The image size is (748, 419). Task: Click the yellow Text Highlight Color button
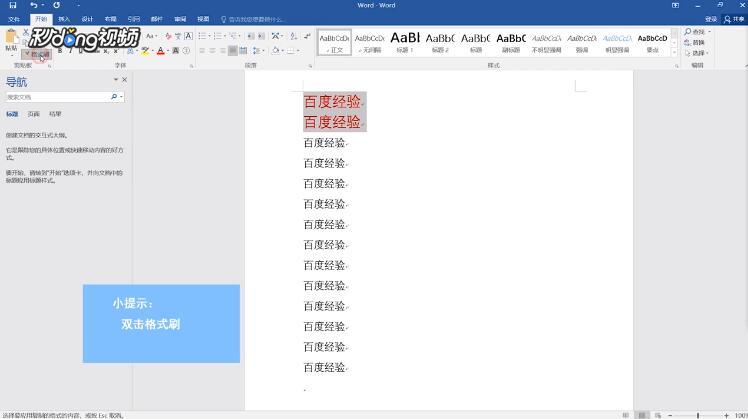145,51
